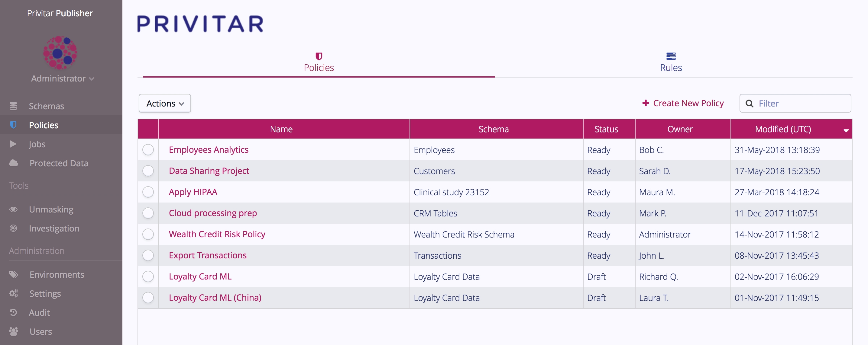Click the Protected Data cloud icon
The width and height of the screenshot is (868, 345).
(x=14, y=163)
